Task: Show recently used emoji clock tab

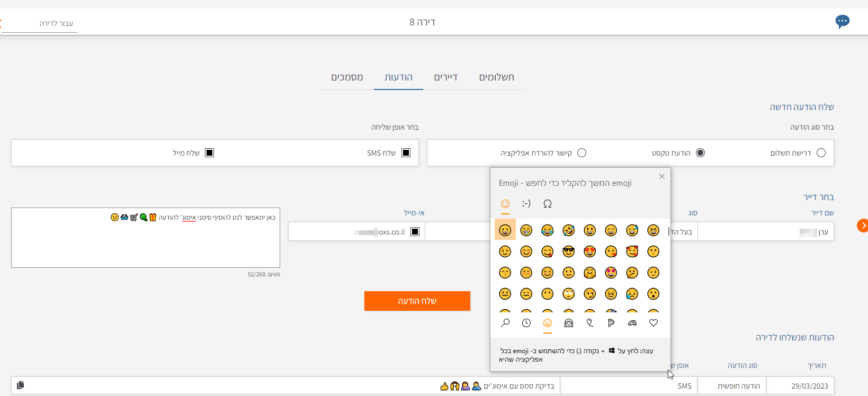Action: tap(526, 323)
